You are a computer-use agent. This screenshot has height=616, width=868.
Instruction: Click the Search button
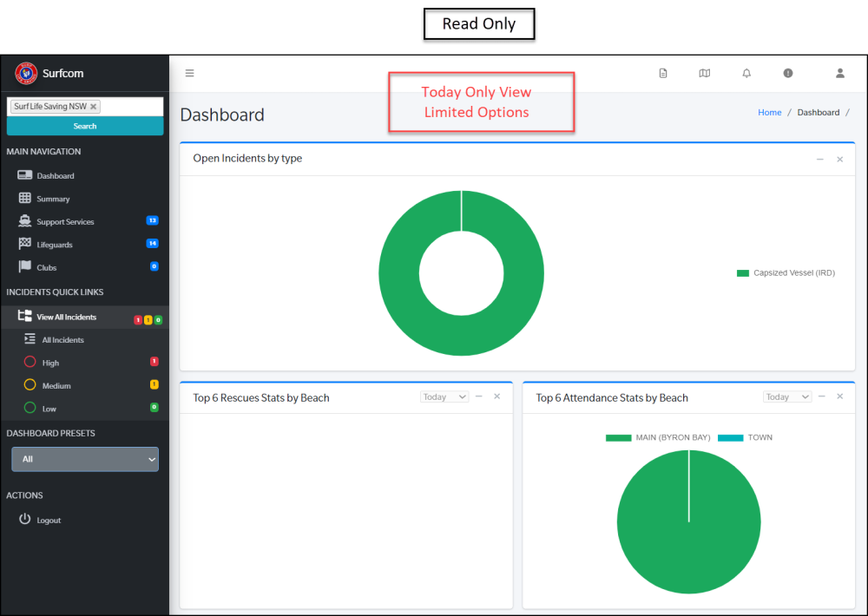tap(84, 126)
